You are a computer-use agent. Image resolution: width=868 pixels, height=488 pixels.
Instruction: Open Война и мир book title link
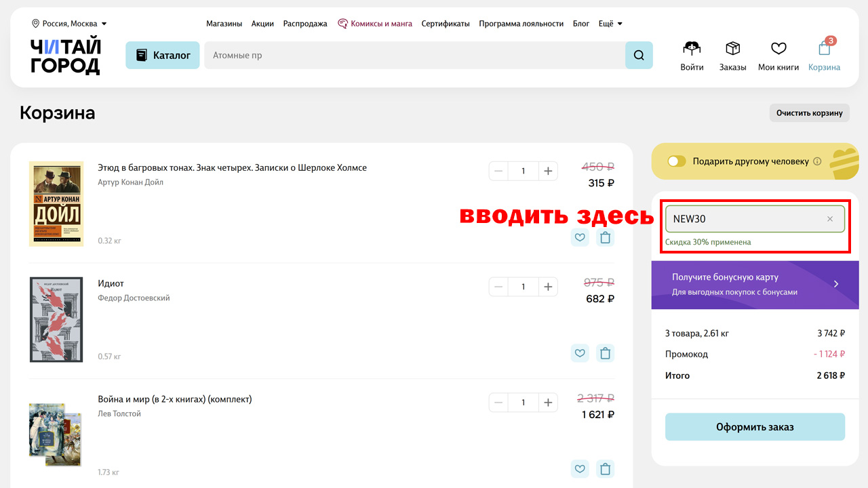(x=175, y=399)
